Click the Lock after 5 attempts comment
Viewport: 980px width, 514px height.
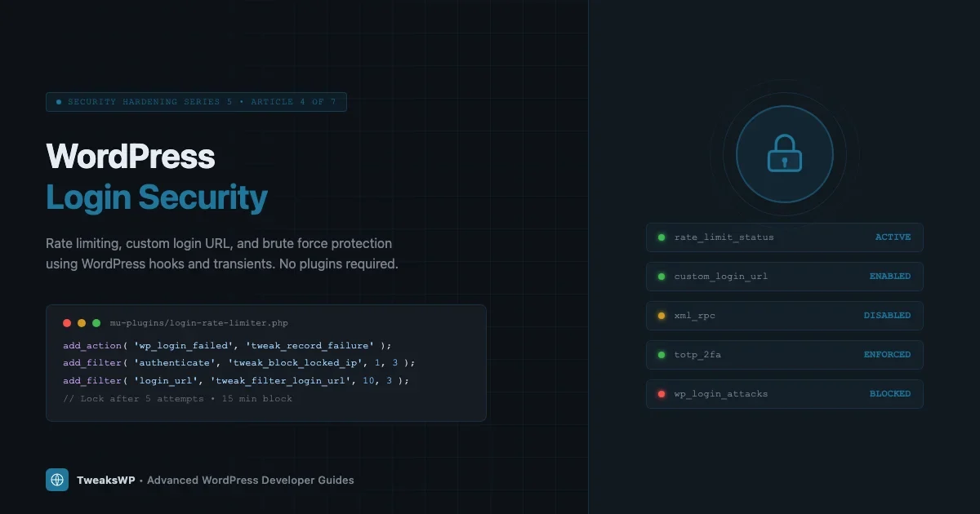177,399
